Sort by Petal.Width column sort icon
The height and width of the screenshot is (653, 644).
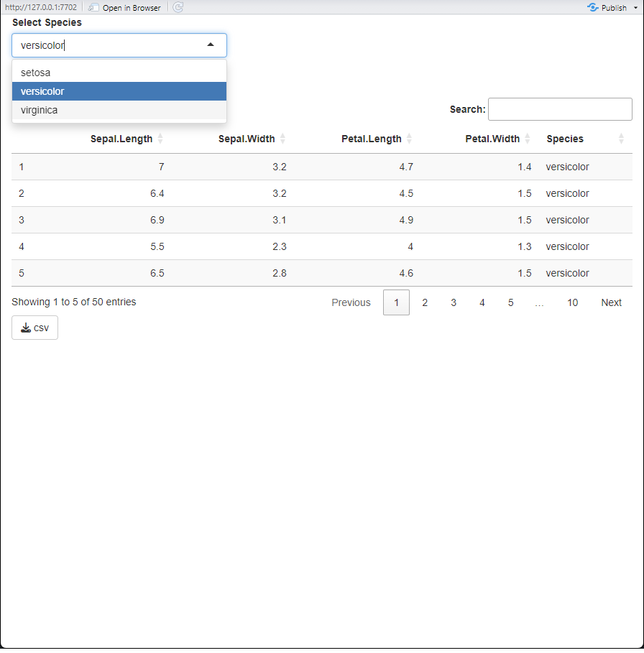click(x=528, y=139)
